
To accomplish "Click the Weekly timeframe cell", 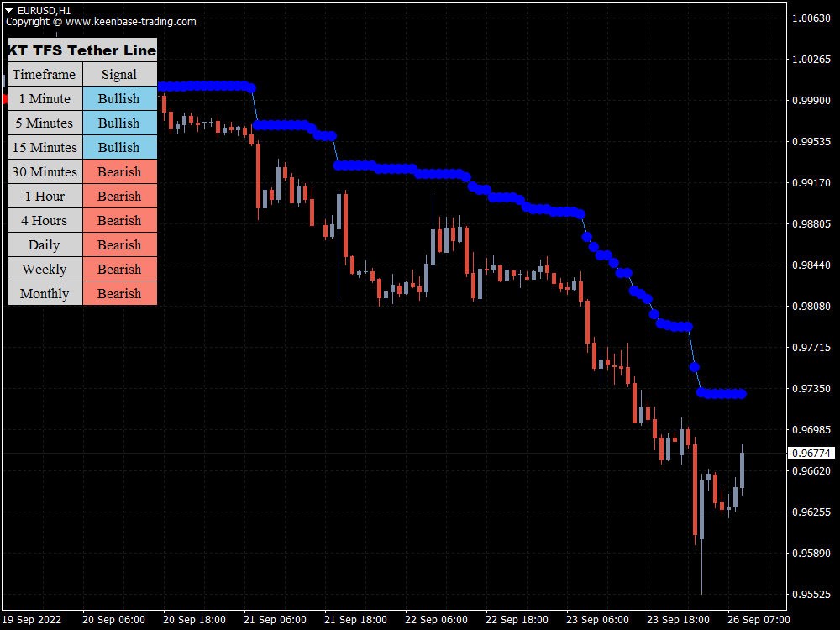I will [x=45, y=270].
